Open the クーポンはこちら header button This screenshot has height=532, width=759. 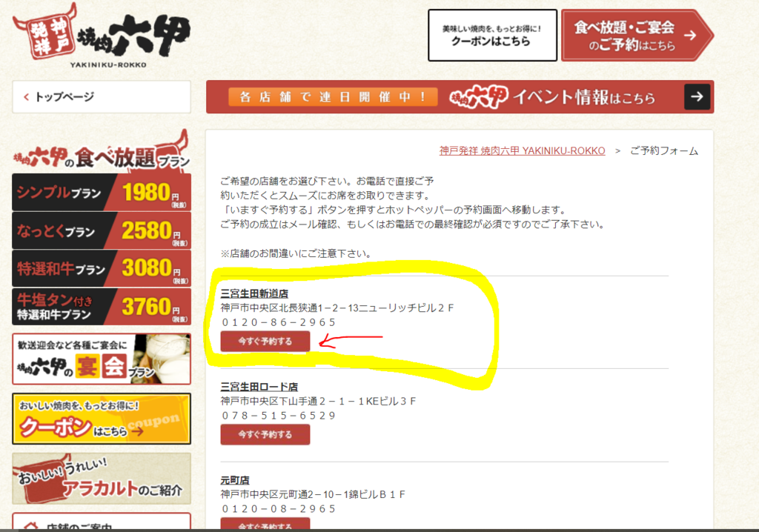click(492, 36)
